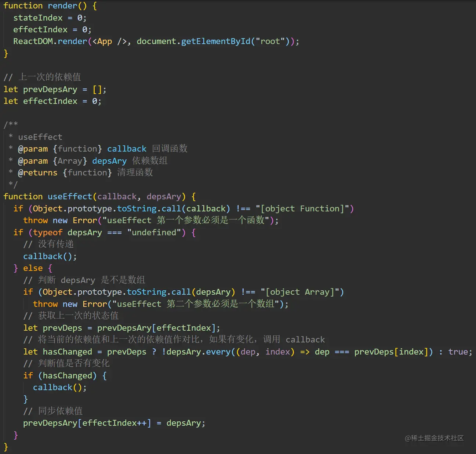This screenshot has width=476, height=454.
Task: Click 'let effectIndex = 0;' line
Action: click(x=52, y=101)
